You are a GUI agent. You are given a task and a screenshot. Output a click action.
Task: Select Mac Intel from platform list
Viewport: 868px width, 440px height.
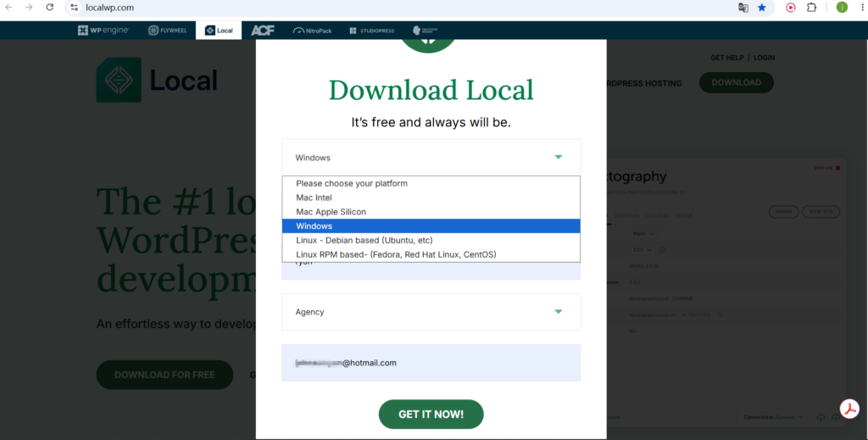pyautogui.click(x=431, y=198)
